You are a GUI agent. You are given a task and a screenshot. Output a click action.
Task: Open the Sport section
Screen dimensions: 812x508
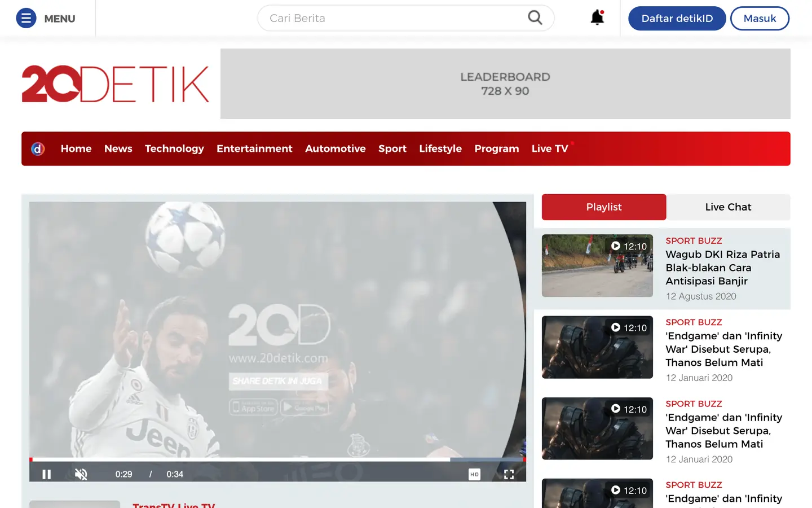[x=392, y=148]
